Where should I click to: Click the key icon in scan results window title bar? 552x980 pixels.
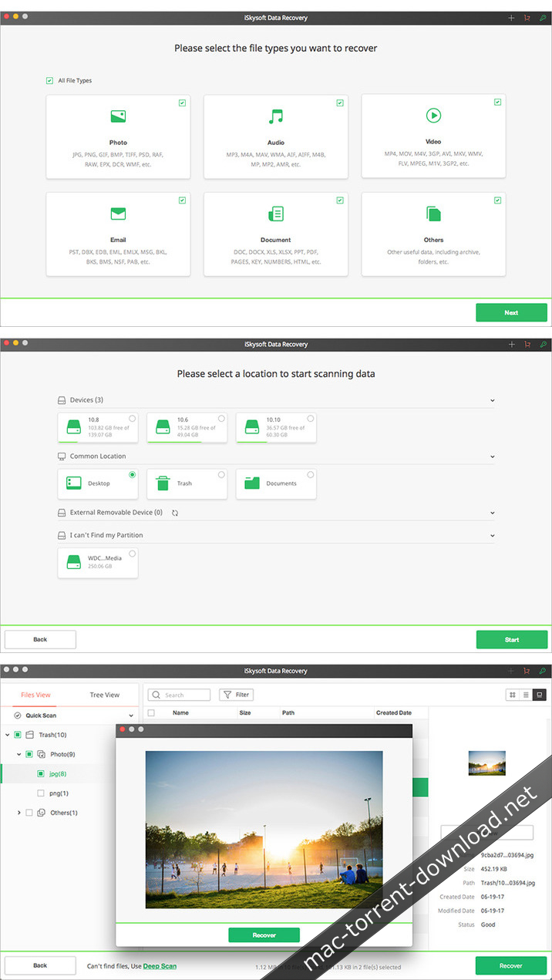[x=544, y=671]
